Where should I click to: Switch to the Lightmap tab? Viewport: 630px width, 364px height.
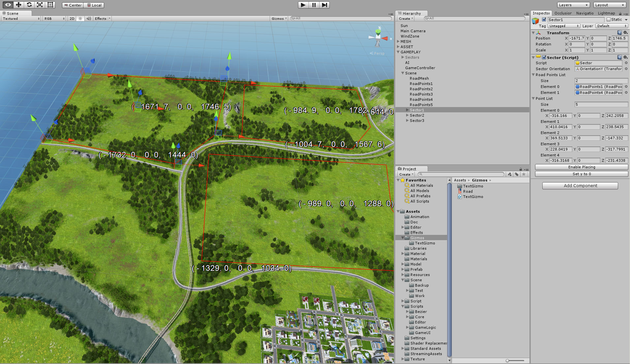606,13
